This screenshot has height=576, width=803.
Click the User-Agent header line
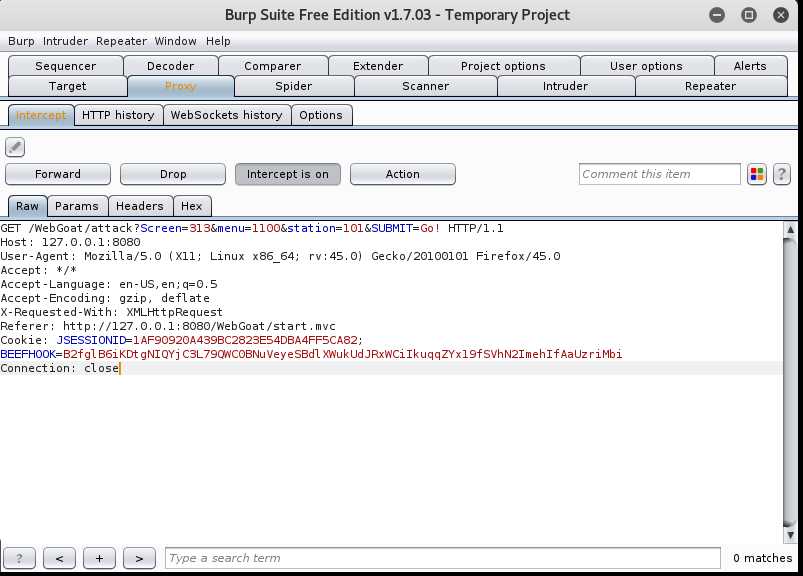point(281,256)
